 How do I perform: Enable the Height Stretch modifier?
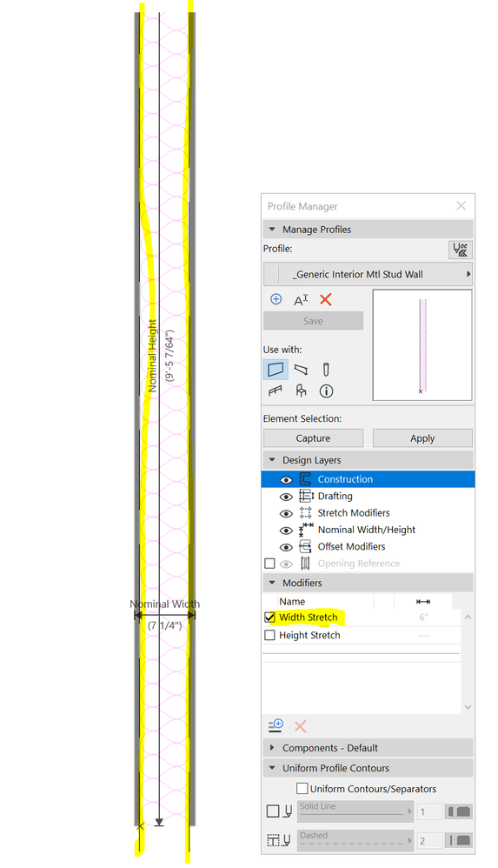[270, 636]
